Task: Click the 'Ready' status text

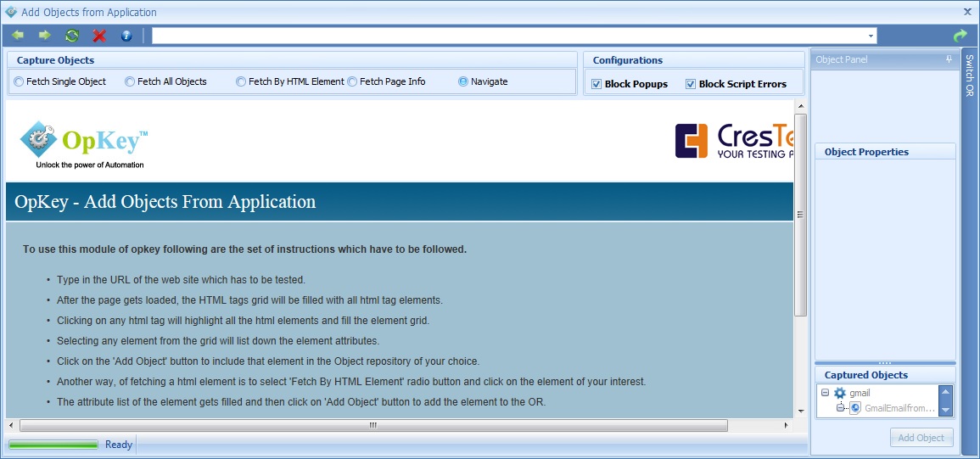Action: (x=119, y=445)
